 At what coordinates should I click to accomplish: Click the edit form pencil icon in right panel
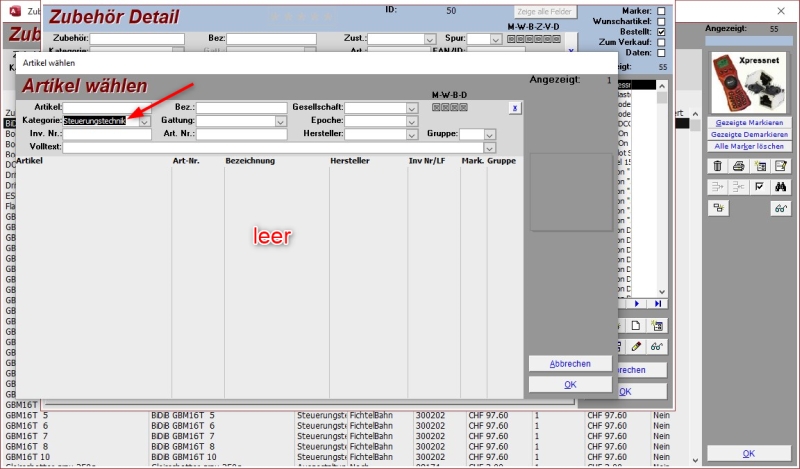click(781, 166)
